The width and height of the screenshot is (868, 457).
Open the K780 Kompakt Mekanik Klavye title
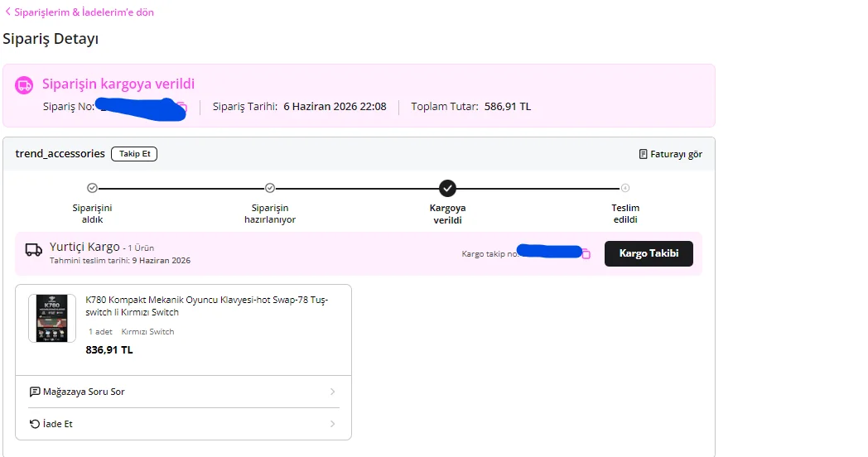tap(207, 306)
